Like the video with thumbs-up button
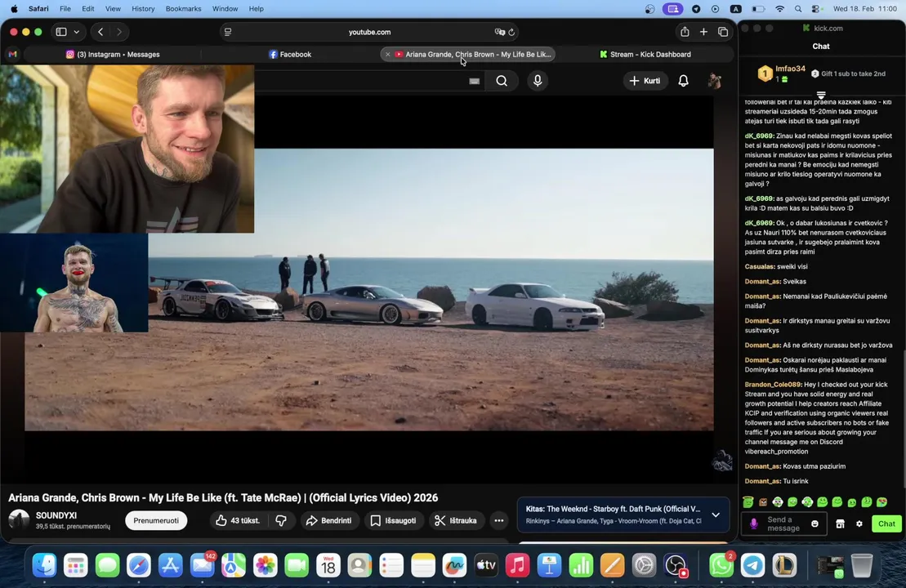Screen dimensions: 906x588 (x=238, y=520)
